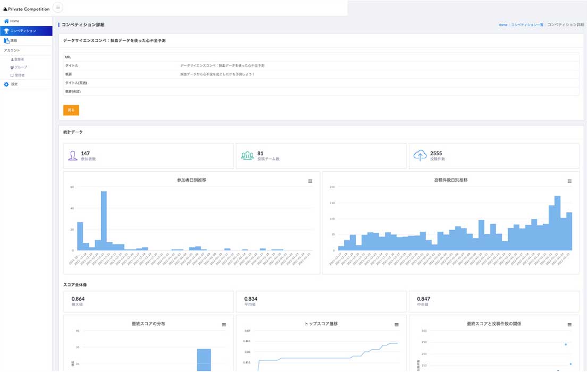588x372 pixels.
Task: Open the 投稿件数日別推移 chart menu
Action: (x=569, y=181)
